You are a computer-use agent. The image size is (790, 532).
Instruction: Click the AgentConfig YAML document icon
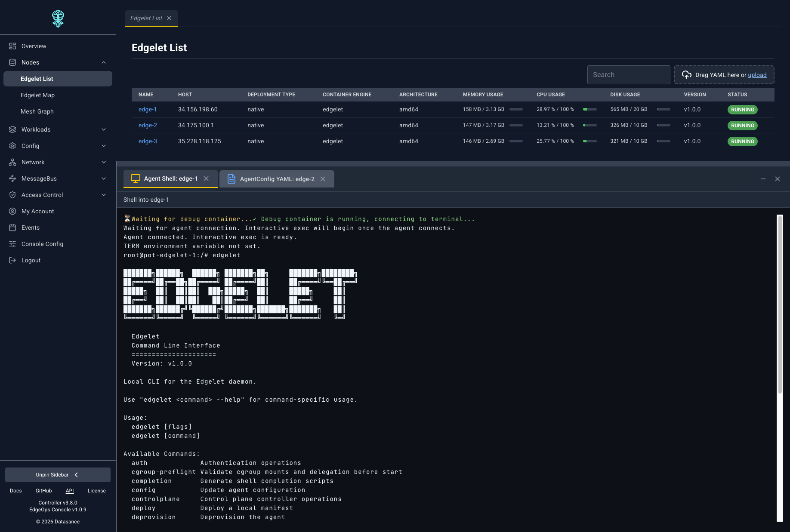231,179
